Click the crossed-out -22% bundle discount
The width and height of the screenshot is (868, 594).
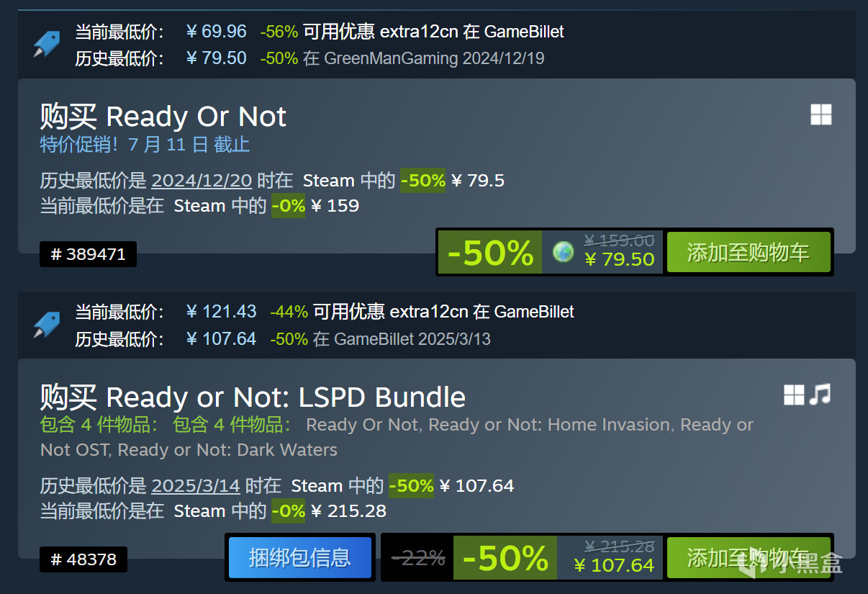pos(418,557)
